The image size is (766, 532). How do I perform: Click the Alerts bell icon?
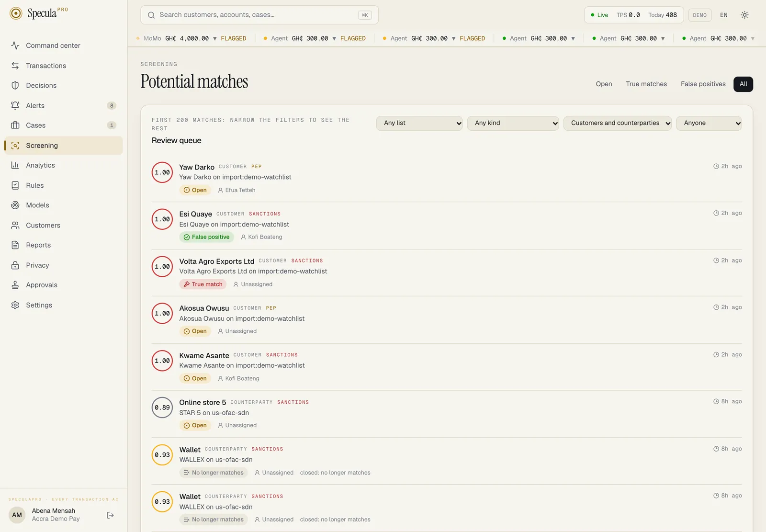15,105
